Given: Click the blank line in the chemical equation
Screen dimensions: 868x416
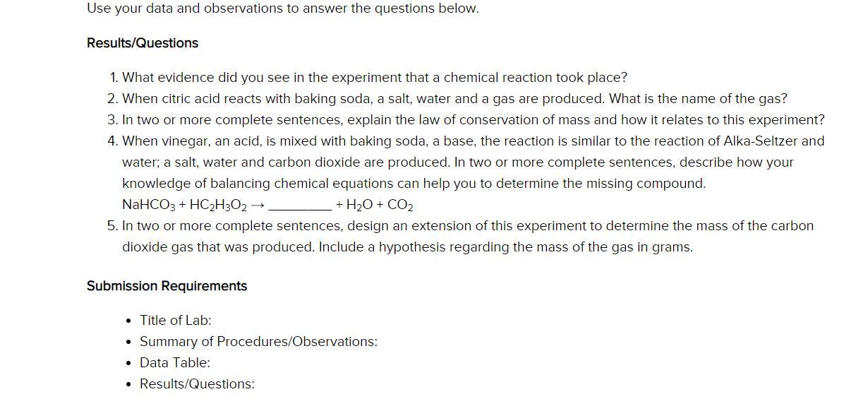Looking at the screenshot, I should tap(300, 206).
